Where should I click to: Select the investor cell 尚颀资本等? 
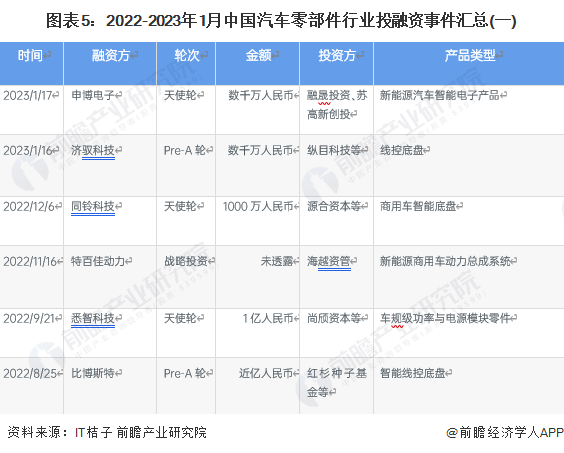pyautogui.click(x=337, y=333)
